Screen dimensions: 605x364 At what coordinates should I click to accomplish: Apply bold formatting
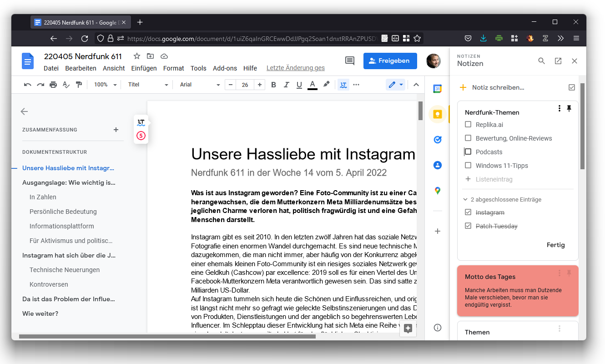[273, 85]
